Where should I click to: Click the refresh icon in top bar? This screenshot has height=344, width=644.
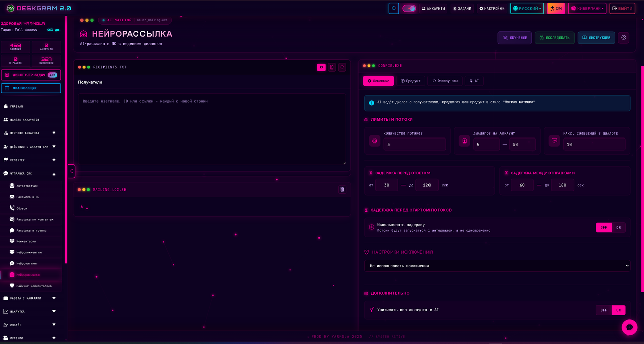click(x=394, y=8)
